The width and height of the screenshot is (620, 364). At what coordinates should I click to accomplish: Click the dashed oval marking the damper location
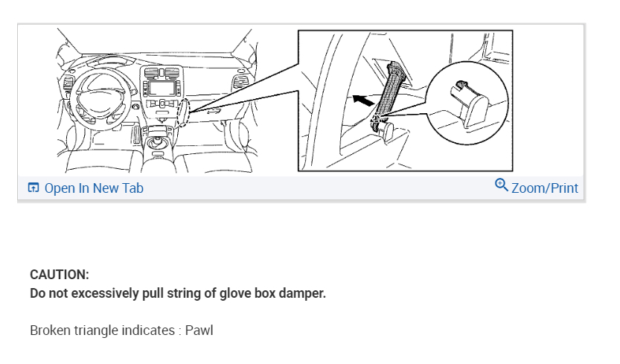point(183,114)
